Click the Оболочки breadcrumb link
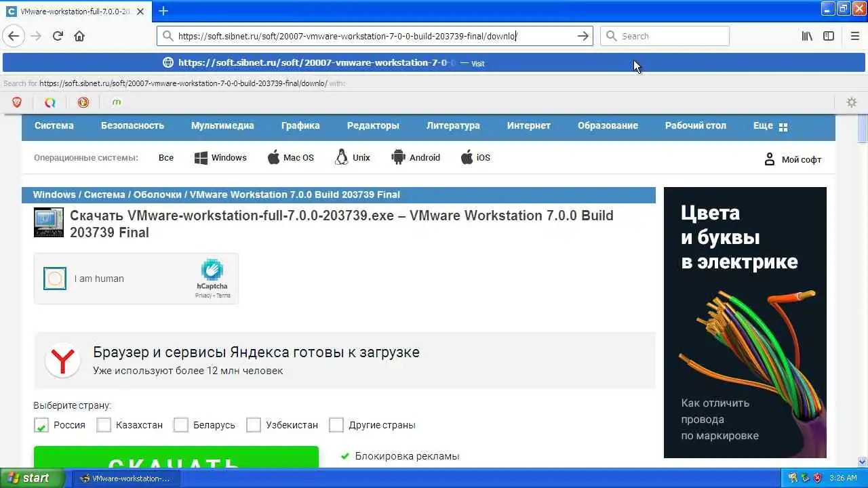Image resolution: width=868 pixels, height=488 pixels. pyautogui.click(x=157, y=195)
